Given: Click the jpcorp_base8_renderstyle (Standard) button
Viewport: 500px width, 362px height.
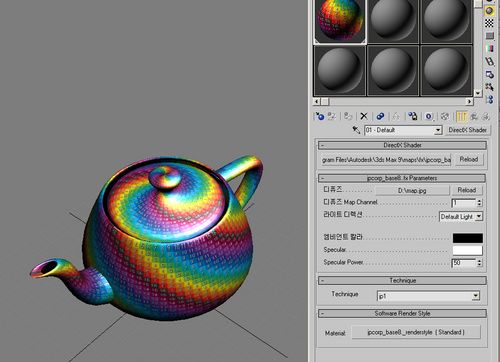Looking at the screenshot, I should [x=416, y=332].
